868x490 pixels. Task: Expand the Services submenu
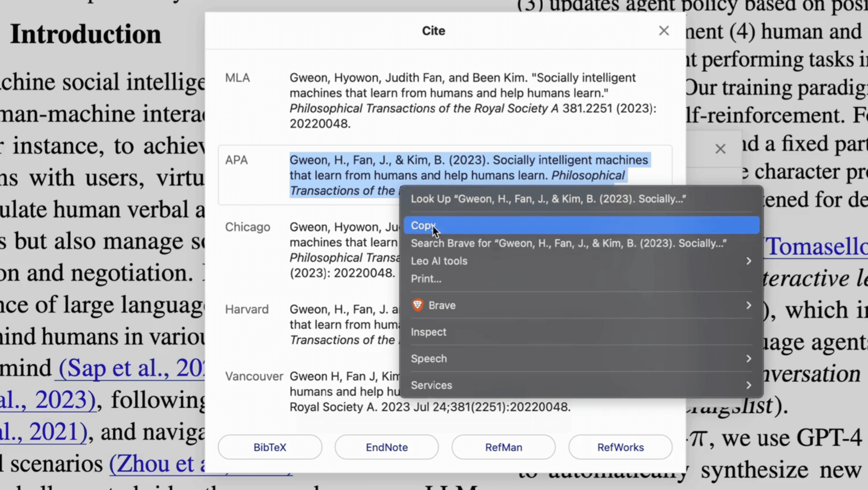pyautogui.click(x=432, y=385)
